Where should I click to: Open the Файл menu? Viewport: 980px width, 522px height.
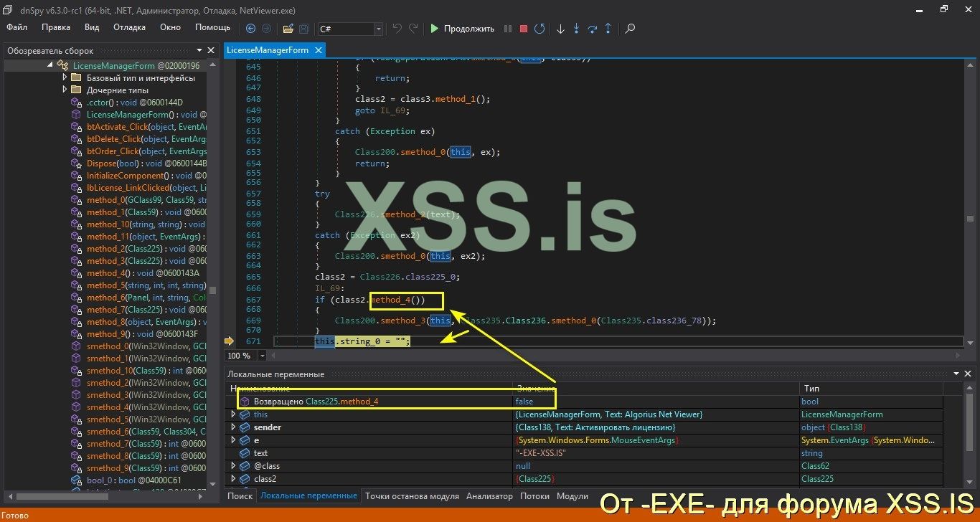(x=17, y=27)
